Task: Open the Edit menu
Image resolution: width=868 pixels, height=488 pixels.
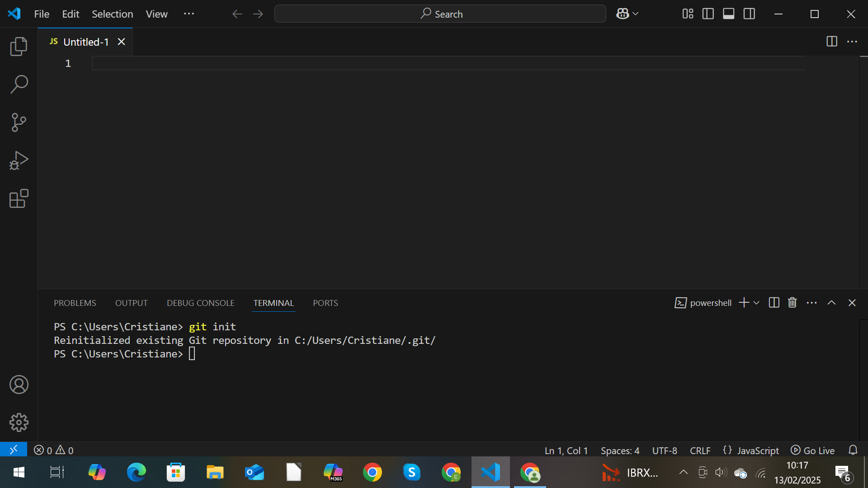Action: pos(71,14)
